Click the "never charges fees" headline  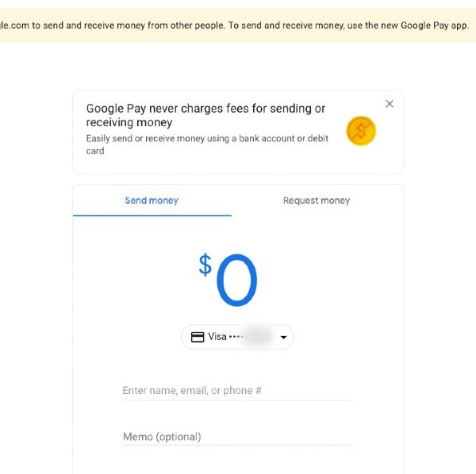pyautogui.click(x=205, y=116)
